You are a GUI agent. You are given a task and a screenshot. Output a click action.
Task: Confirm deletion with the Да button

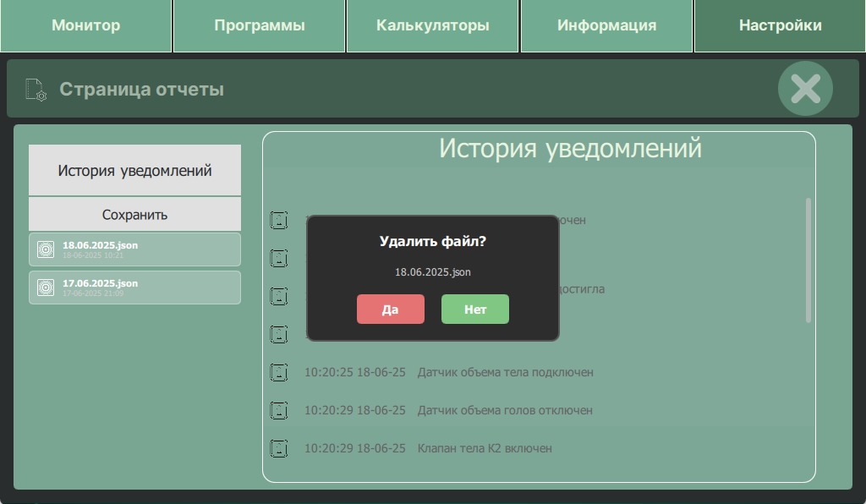(x=391, y=310)
